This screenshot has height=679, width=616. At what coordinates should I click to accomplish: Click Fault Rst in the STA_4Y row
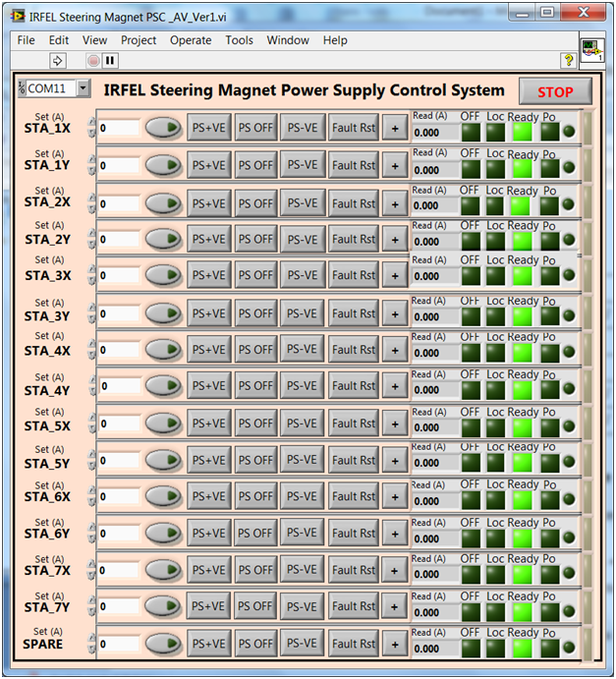pos(354,386)
